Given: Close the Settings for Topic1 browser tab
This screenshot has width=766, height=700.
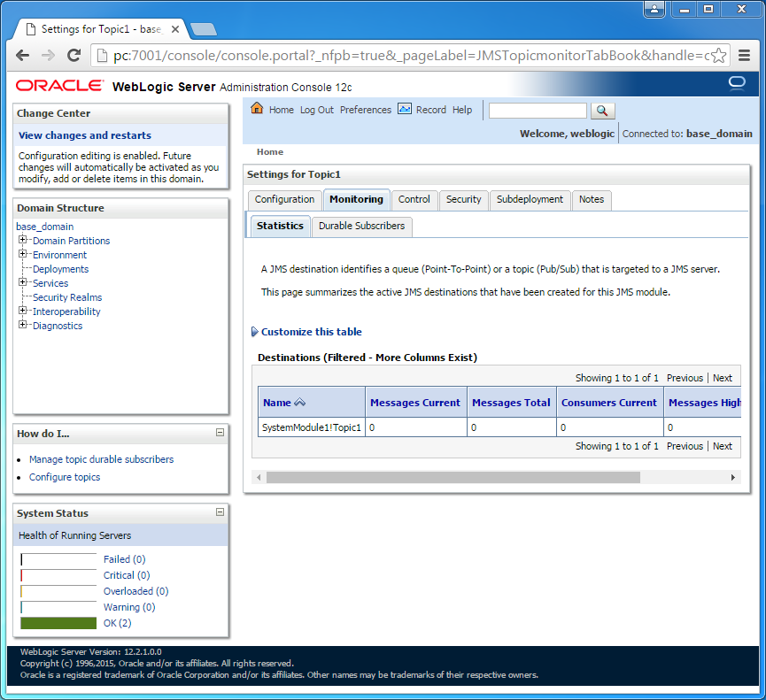Looking at the screenshot, I should 174,29.
